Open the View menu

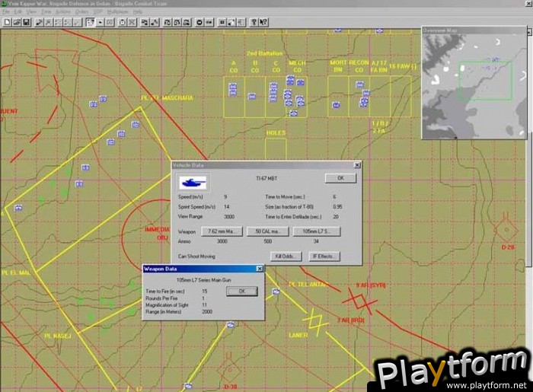tap(32, 11)
